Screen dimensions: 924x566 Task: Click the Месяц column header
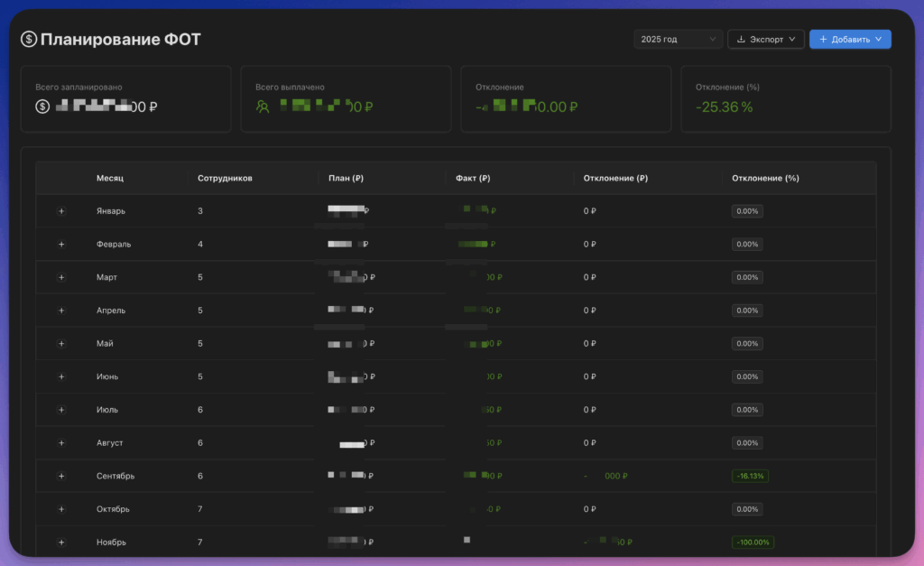110,178
